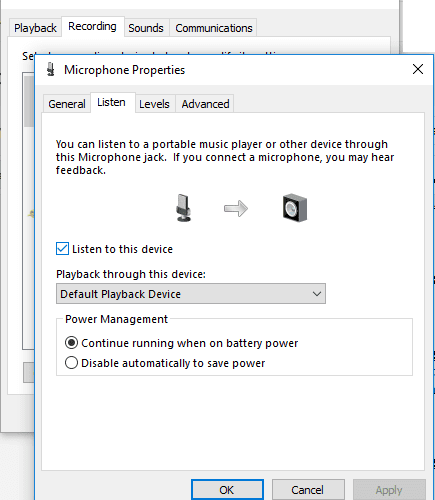Click the microphone illustration in the Listen tab
This screenshot has height=500, width=435.
183,208
